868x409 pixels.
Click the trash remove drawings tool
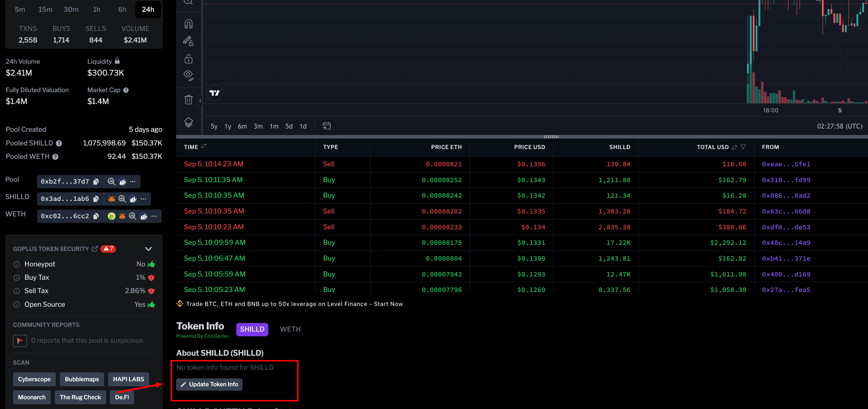(x=188, y=99)
